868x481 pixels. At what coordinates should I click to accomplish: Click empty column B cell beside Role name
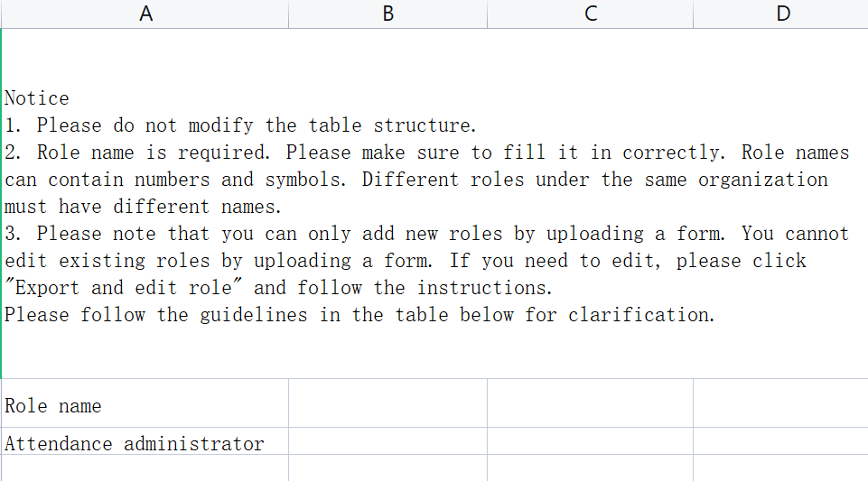(387, 406)
